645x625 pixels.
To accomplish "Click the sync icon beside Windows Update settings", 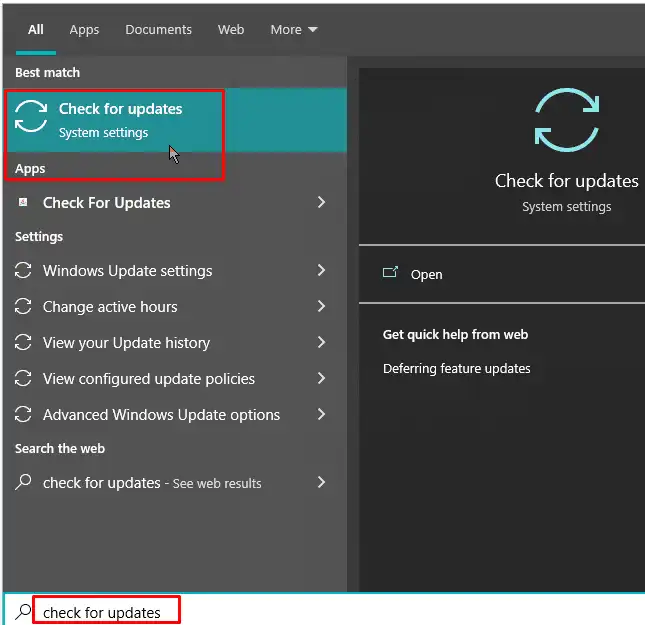I will (23, 271).
